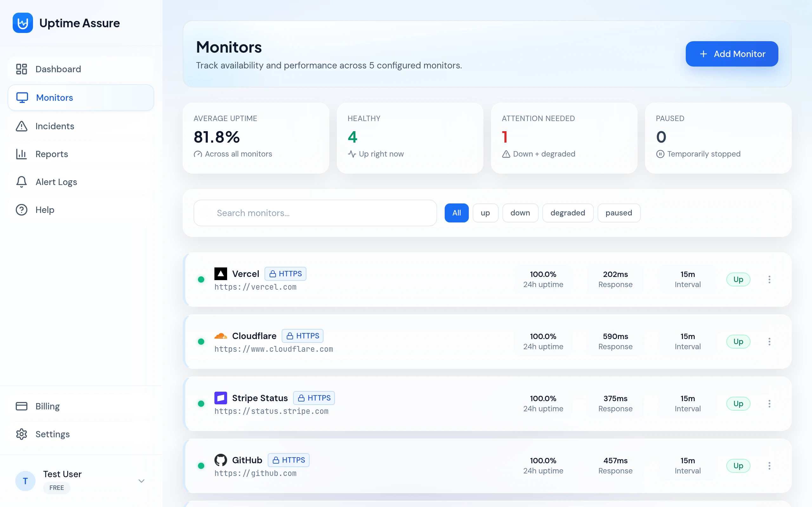Click inside the Search monitors field
This screenshot has height=507, width=812.
[x=315, y=213]
